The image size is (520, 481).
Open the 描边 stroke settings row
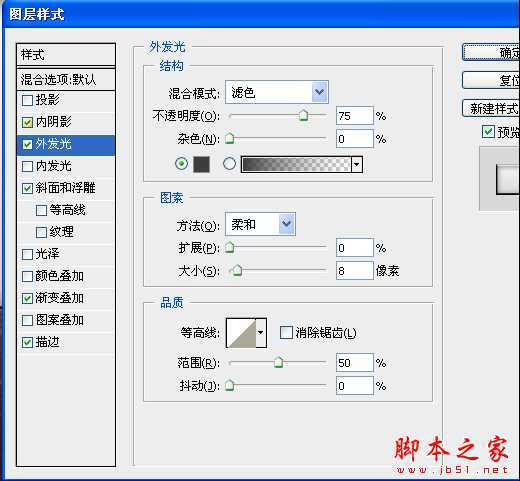(66, 343)
